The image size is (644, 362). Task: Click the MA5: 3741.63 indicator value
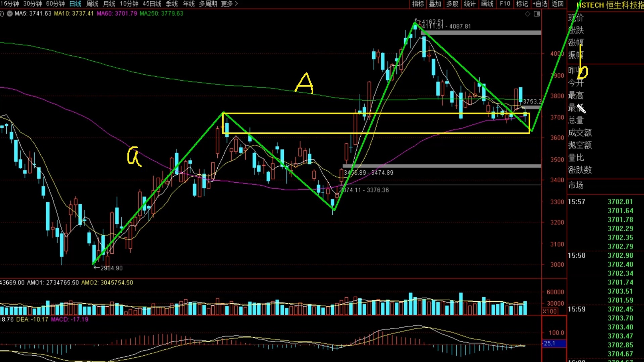click(x=33, y=14)
